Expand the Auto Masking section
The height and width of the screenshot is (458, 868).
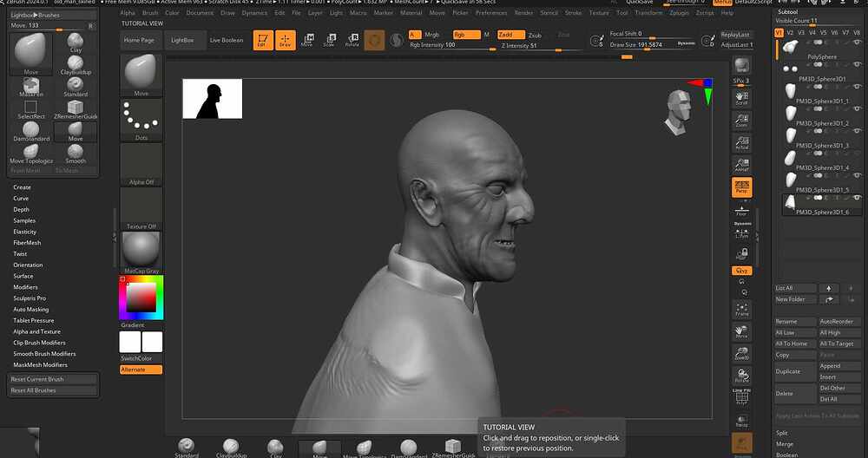pos(31,309)
